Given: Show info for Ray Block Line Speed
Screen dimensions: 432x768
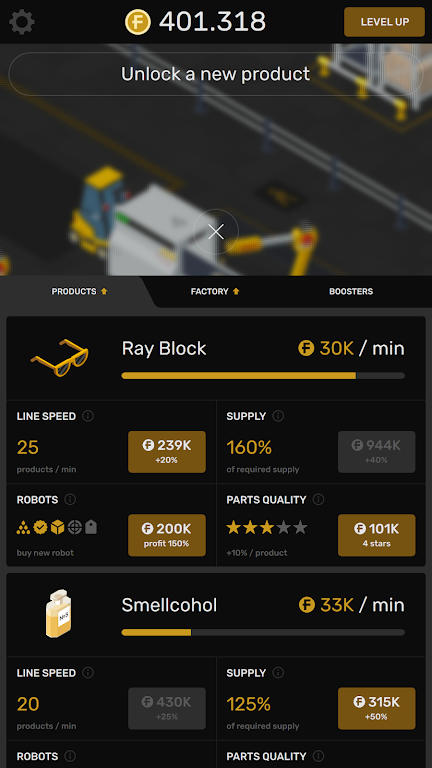Looking at the screenshot, I should click(x=88, y=416).
